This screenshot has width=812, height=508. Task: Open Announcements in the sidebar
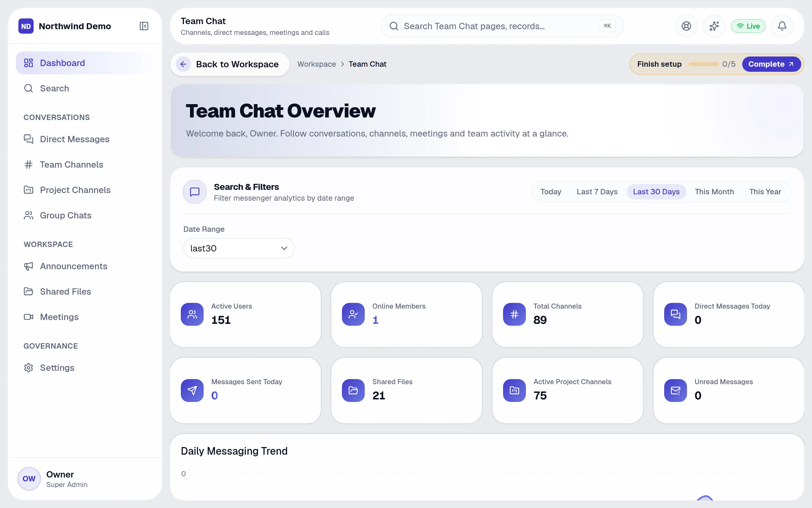point(85,266)
